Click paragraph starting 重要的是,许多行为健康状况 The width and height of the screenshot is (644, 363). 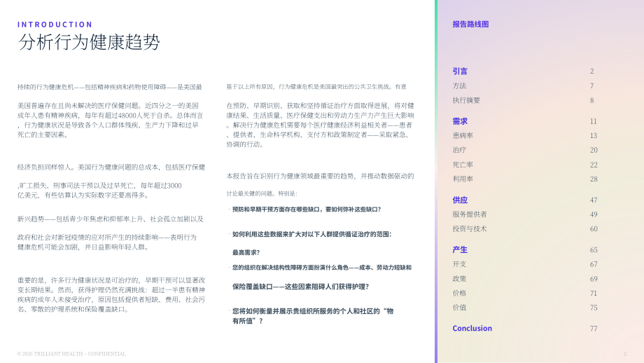coord(111,295)
